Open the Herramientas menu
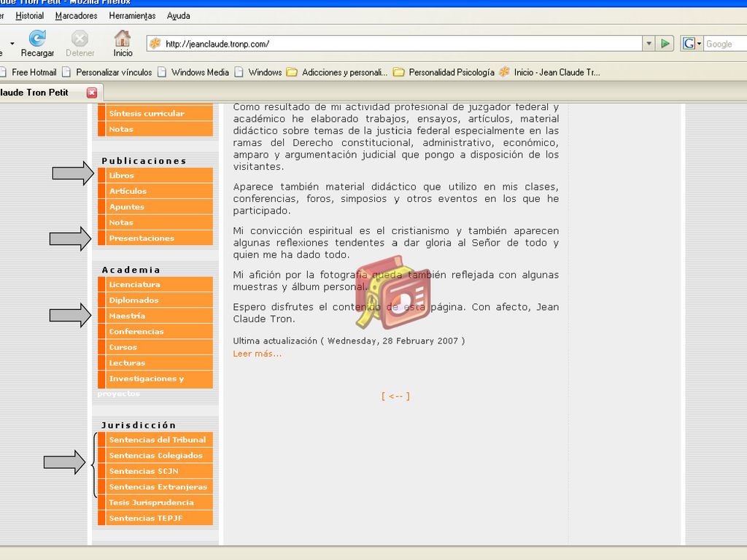The width and height of the screenshot is (747, 560). pos(132,16)
